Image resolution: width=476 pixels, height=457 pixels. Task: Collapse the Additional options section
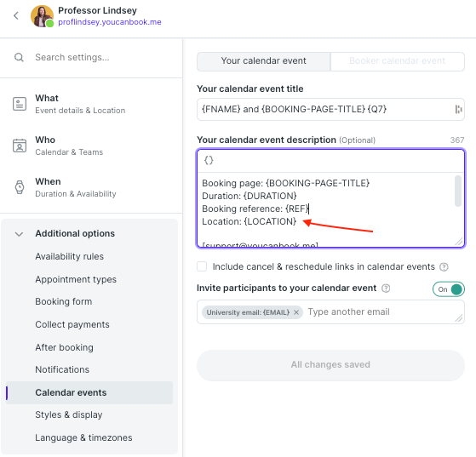tap(19, 234)
